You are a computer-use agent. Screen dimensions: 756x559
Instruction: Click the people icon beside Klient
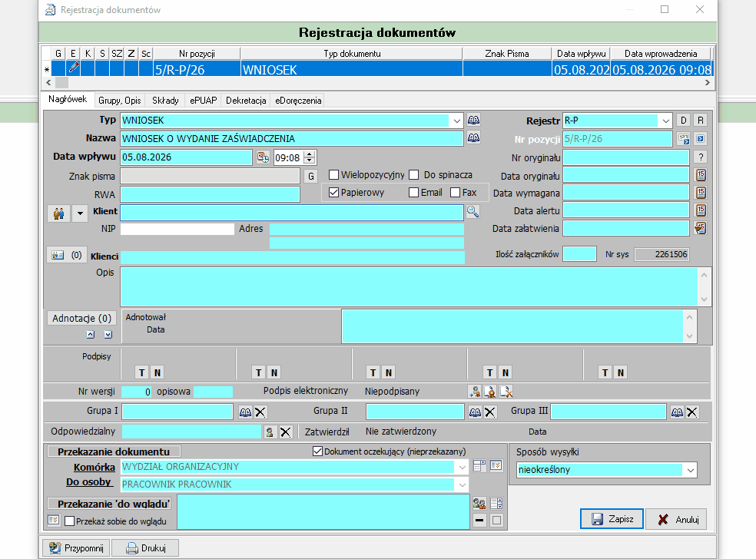[59, 213]
